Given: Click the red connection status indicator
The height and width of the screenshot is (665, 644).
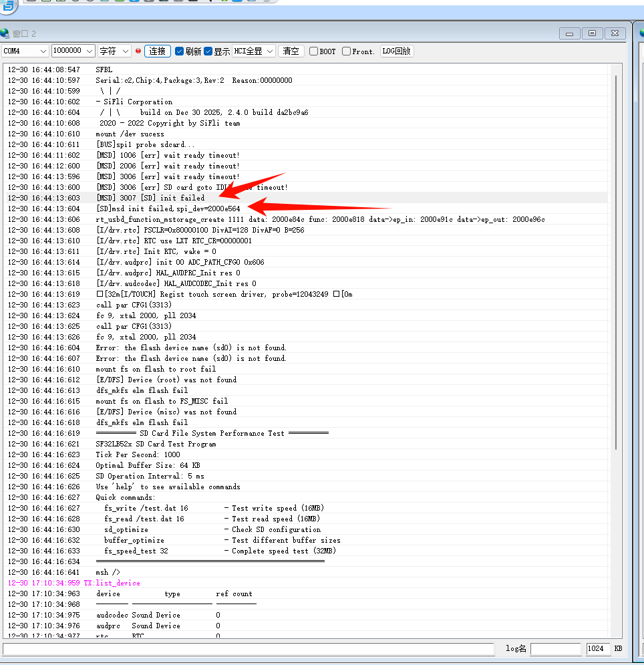Looking at the screenshot, I should click(138, 51).
